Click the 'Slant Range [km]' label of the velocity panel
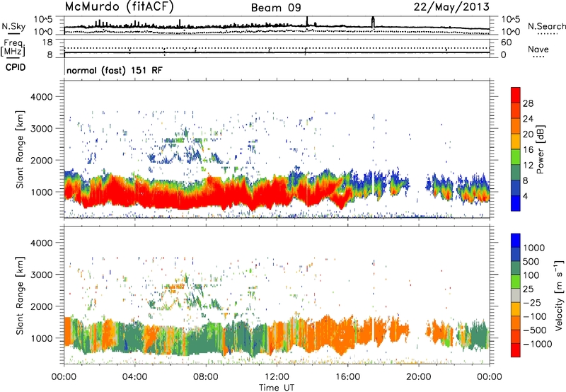 coord(20,296)
